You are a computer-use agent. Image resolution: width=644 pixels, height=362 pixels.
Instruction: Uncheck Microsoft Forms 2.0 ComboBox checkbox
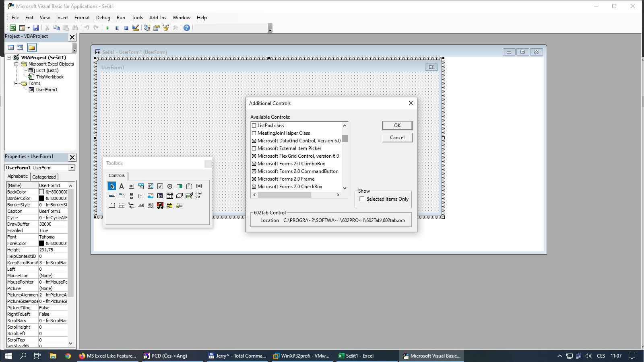coord(254,164)
